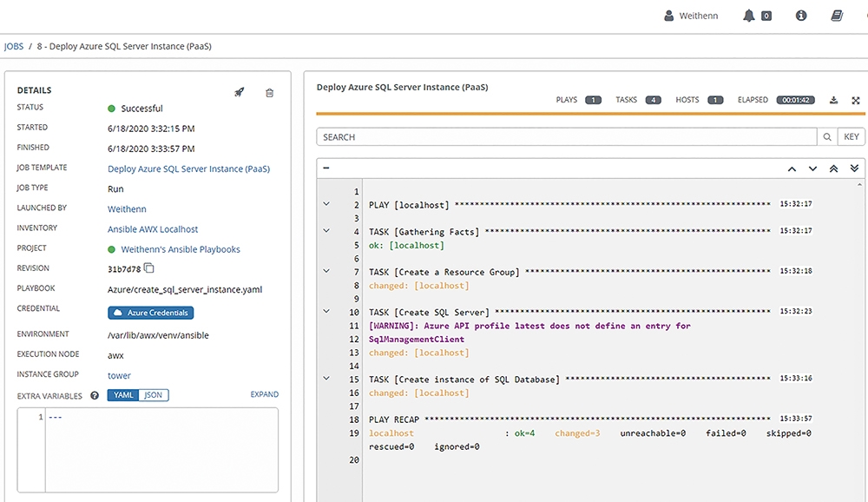Image resolution: width=868 pixels, height=502 pixels.
Task: Open the About info icon
Action: [x=801, y=16]
